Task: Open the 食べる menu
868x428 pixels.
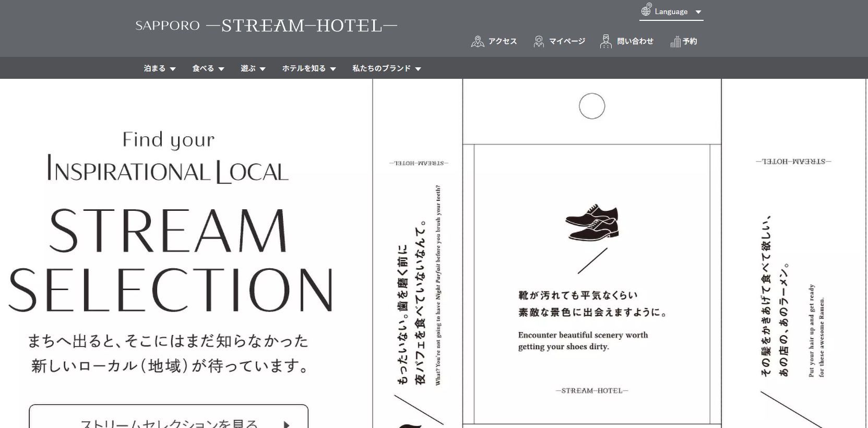Action: coord(203,68)
